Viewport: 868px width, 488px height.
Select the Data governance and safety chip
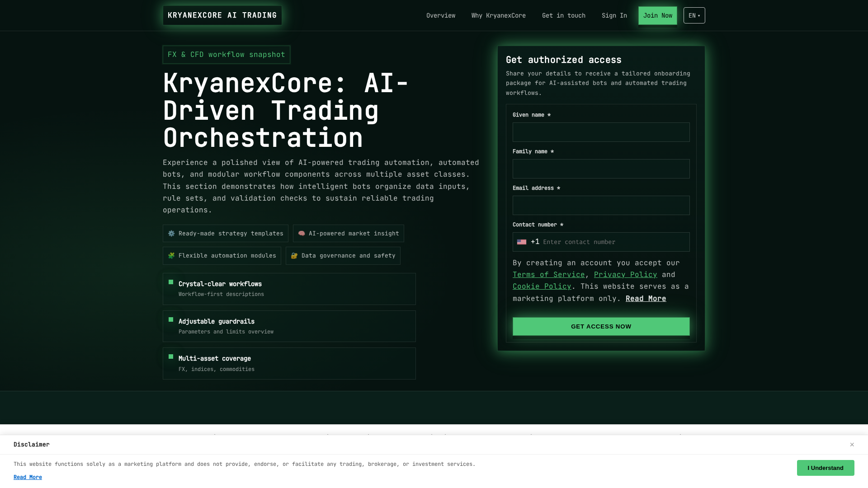tap(343, 256)
